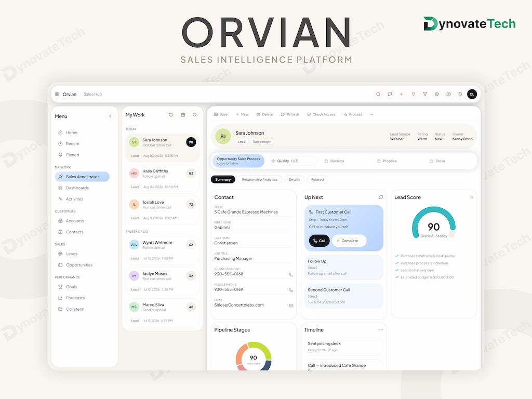Switch to Relationship Analytics tab
Screen dimensions: 532x399
point(260,179)
